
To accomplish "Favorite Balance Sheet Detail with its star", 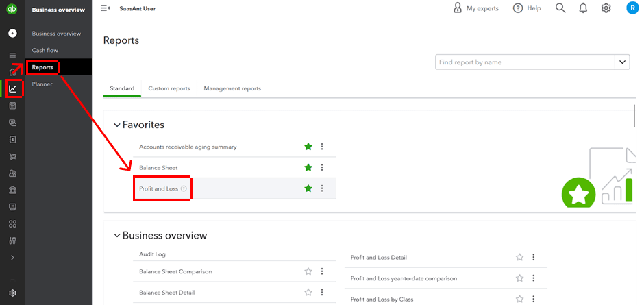I will pyautogui.click(x=308, y=292).
